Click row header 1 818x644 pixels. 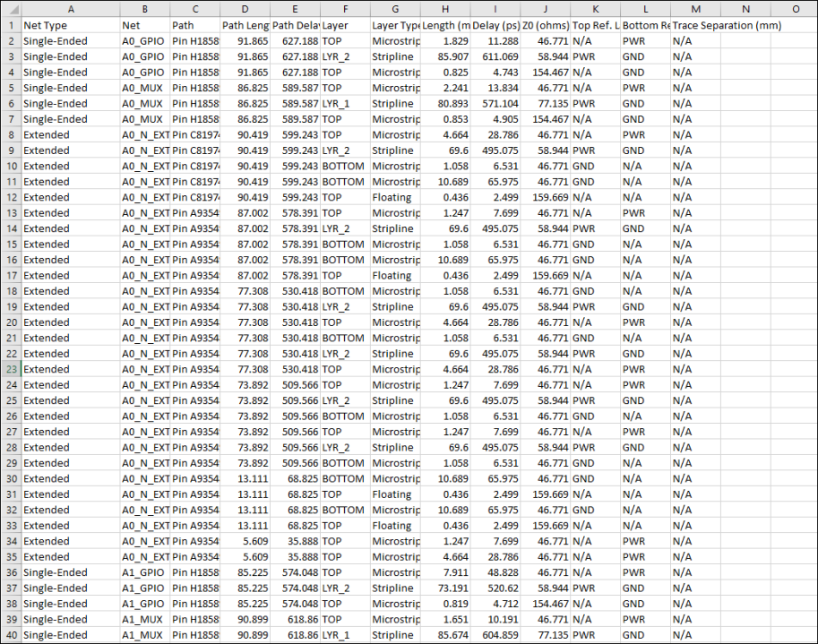pyautogui.click(x=10, y=25)
